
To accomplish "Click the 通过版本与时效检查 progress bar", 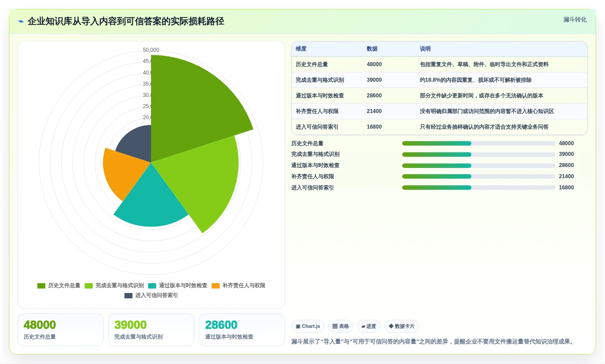I will point(479,165).
